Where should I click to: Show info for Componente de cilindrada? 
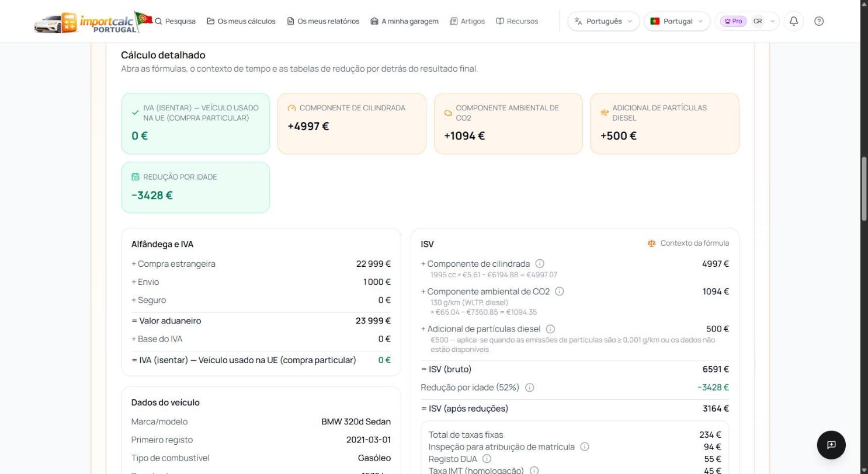click(540, 264)
